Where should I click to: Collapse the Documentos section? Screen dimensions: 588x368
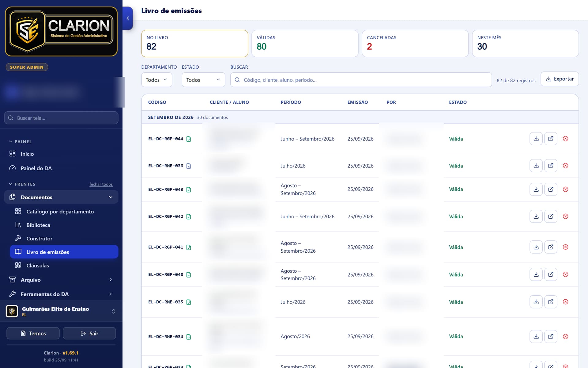click(61, 197)
